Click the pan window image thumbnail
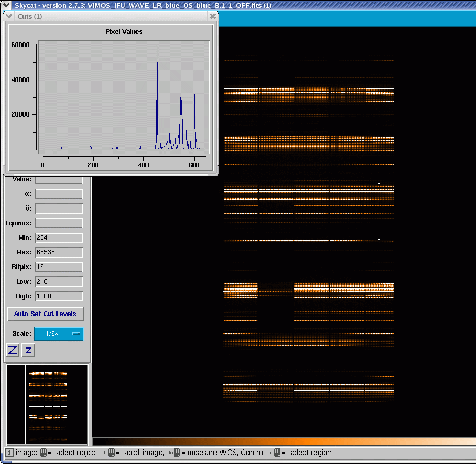The width and height of the screenshot is (476, 464). [x=47, y=404]
